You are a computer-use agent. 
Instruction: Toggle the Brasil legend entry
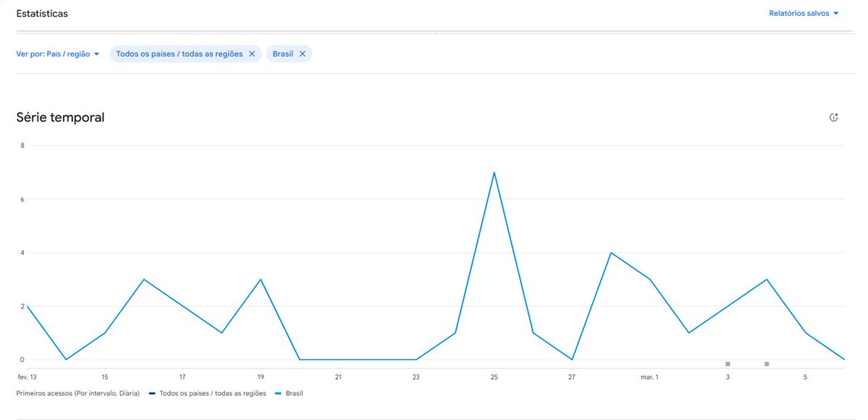(x=289, y=393)
